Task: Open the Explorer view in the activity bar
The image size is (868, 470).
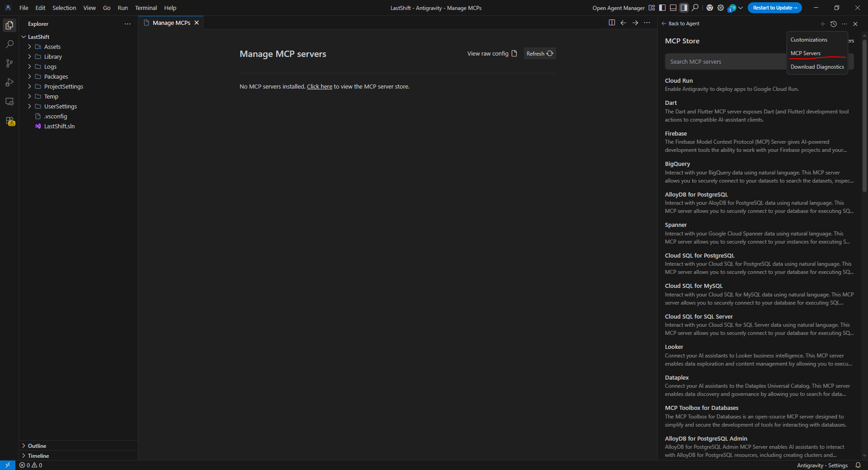Action: [9, 25]
